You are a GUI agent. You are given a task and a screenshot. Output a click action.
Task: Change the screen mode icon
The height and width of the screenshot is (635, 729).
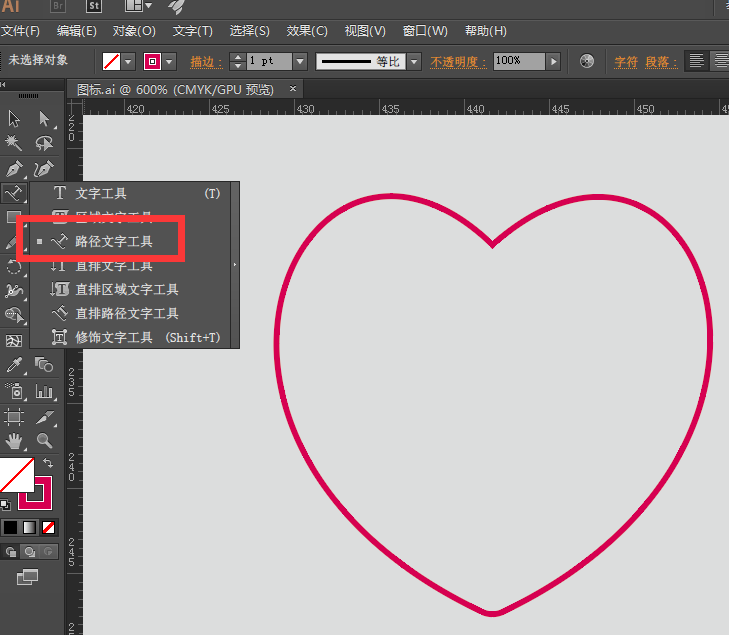pyautogui.click(x=27, y=577)
